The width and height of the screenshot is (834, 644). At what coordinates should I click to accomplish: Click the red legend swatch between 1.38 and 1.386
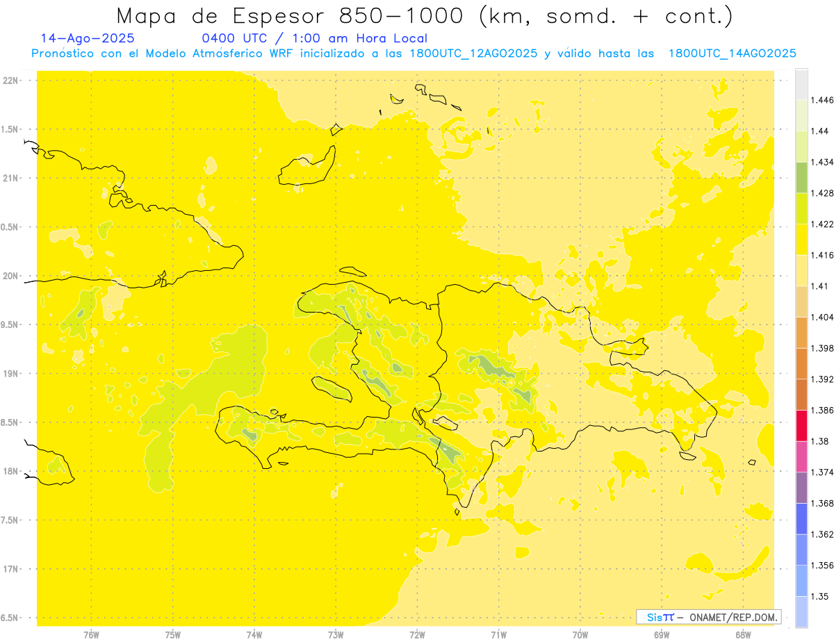click(x=801, y=425)
